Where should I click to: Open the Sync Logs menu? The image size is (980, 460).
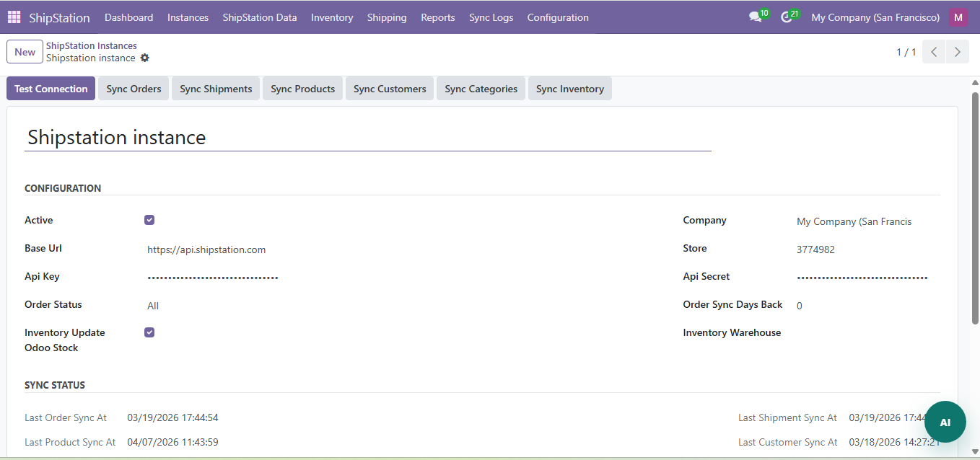click(491, 17)
